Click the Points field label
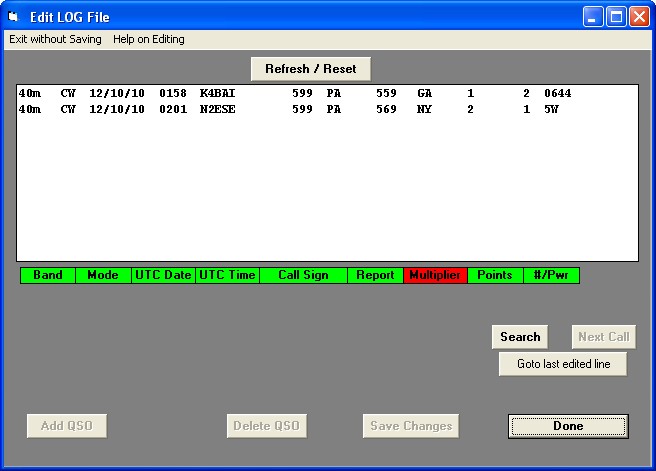The image size is (656, 471). pyautogui.click(x=495, y=275)
